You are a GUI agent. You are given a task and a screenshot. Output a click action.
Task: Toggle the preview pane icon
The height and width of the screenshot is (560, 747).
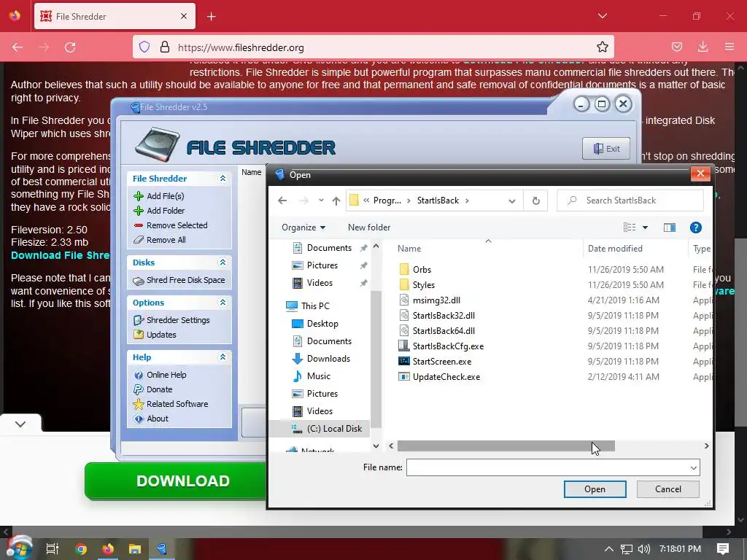670,227
